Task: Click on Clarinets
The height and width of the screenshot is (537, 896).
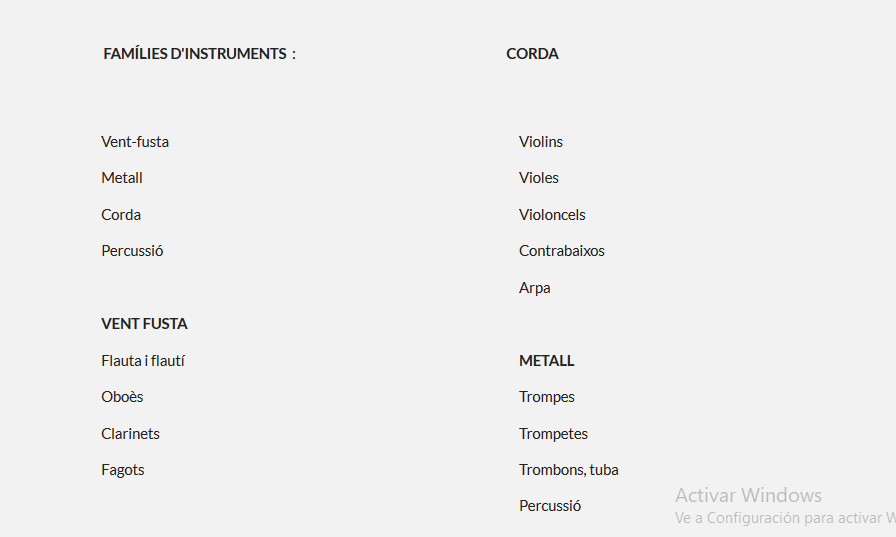Action: pos(130,434)
